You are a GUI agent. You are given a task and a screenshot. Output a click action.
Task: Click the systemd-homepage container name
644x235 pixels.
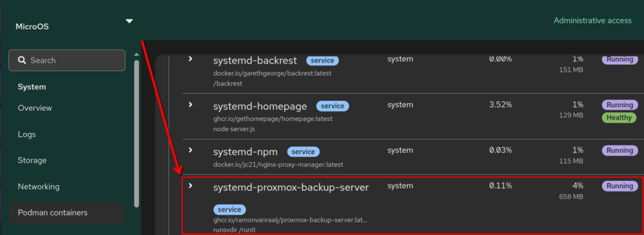tap(260, 106)
